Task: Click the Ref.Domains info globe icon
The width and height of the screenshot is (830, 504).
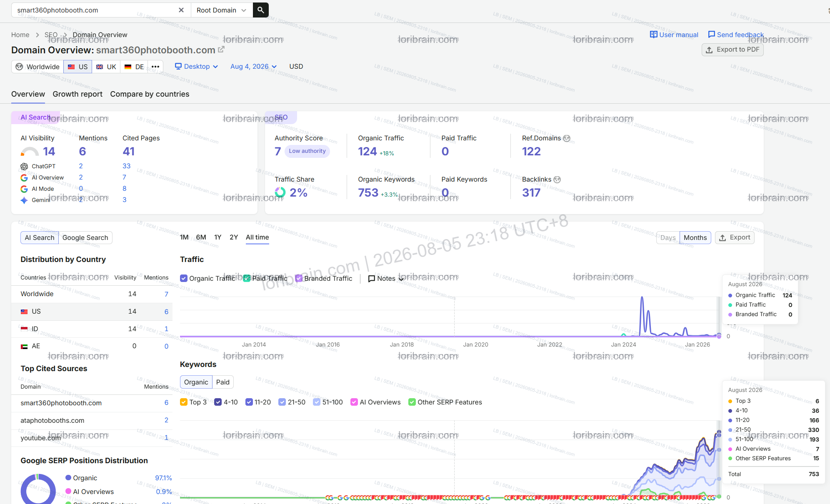Action: point(567,138)
